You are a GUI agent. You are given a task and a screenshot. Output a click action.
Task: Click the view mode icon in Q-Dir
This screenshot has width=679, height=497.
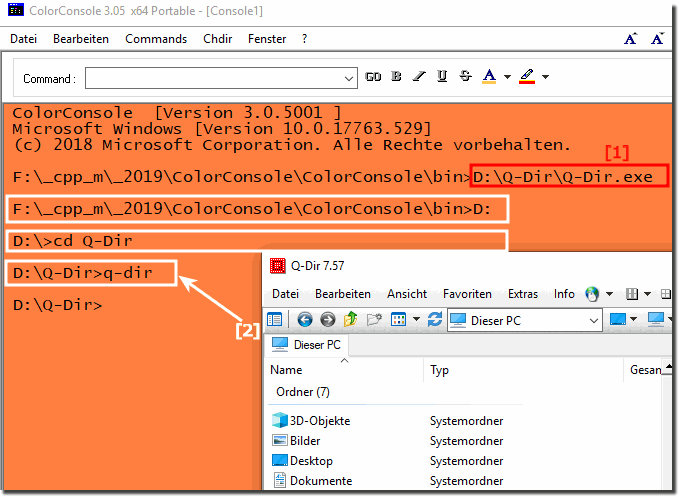[x=398, y=320]
